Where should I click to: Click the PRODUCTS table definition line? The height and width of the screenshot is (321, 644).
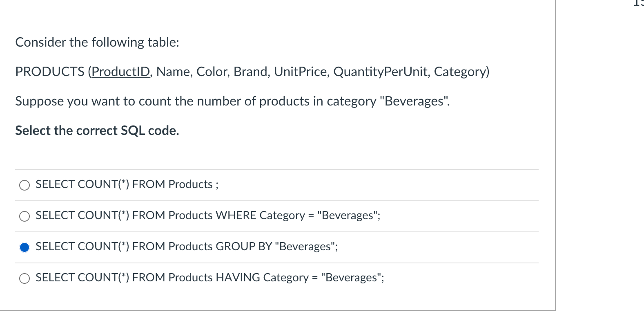pyautogui.click(x=252, y=72)
